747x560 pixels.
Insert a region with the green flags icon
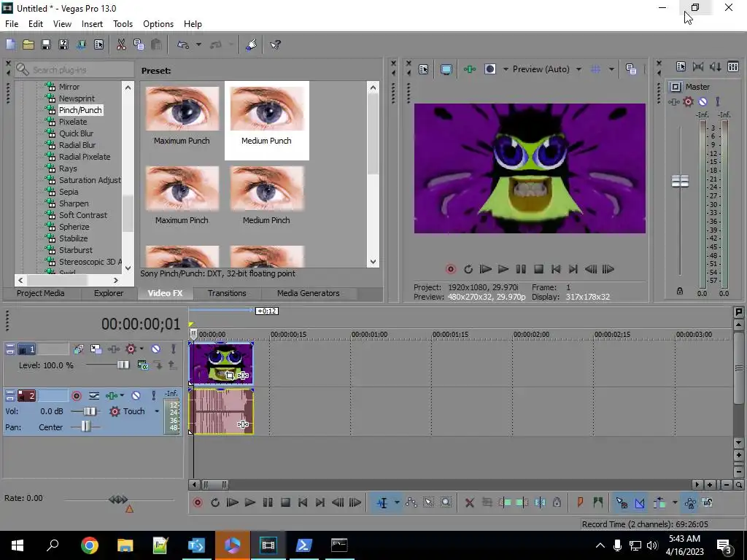pyautogui.click(x=598, y=502)
